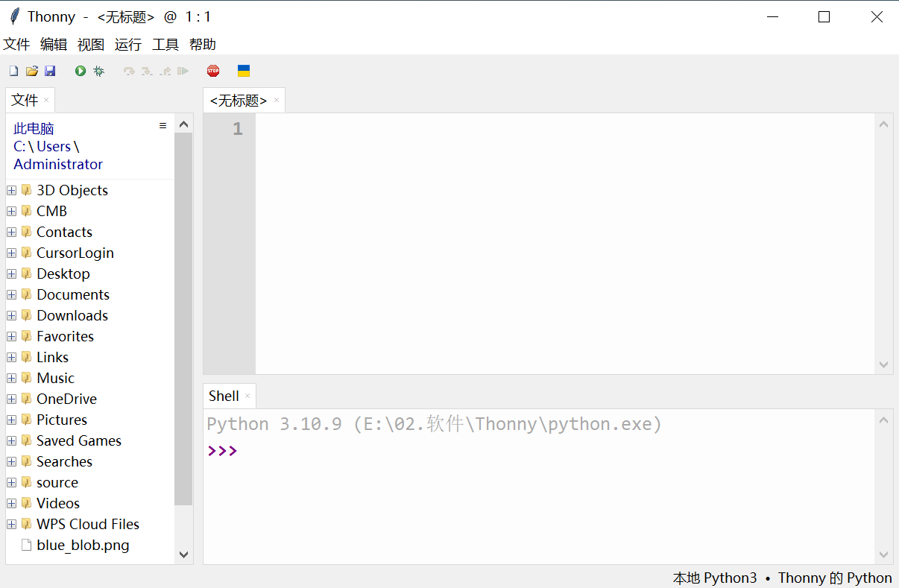Open the 编辑 menu
The height and width of the screenshot is (588, 899).
(x=54, y=45)
